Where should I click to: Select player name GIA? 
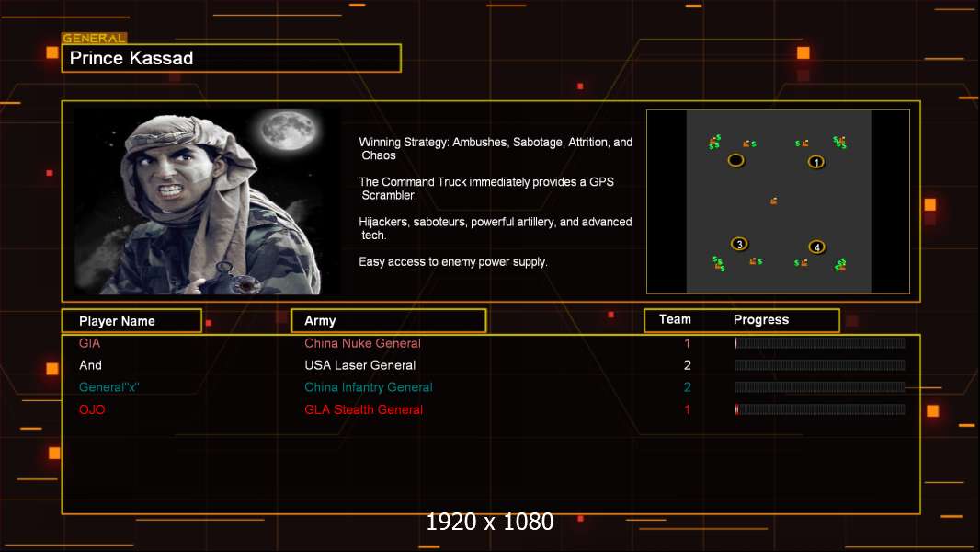(89, 343)
